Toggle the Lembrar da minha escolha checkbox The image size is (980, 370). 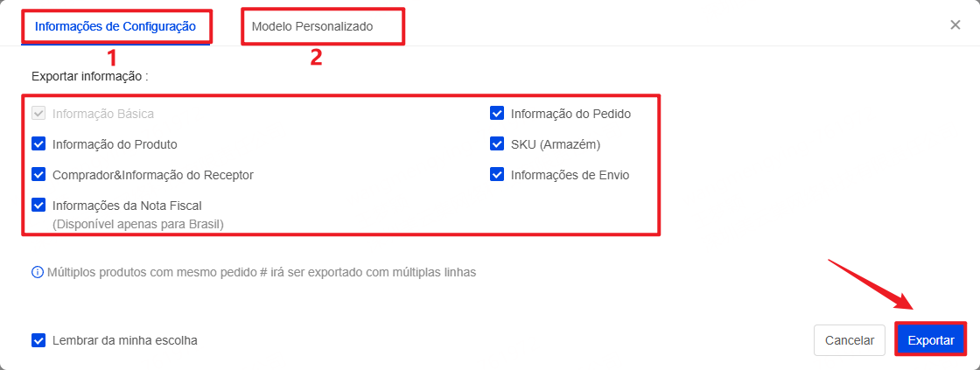pos(38,340)
